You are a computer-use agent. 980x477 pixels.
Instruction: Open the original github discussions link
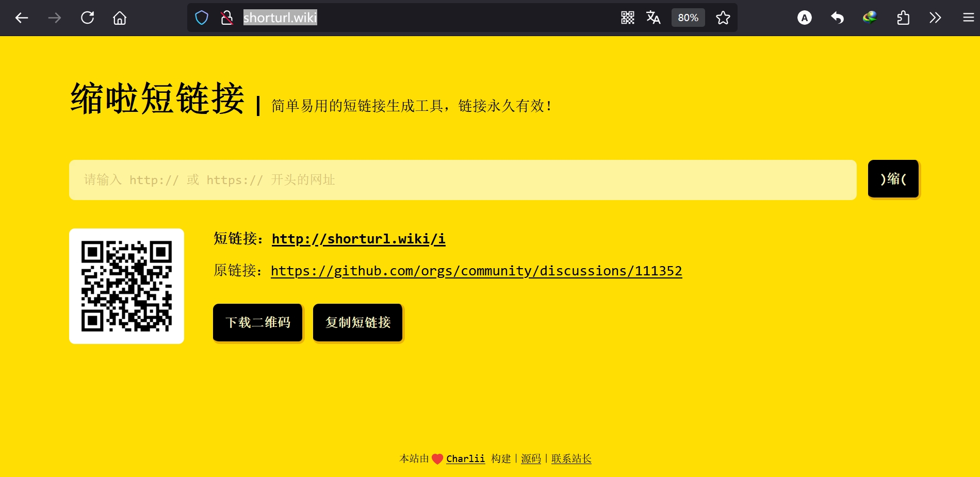coord(476,271)
